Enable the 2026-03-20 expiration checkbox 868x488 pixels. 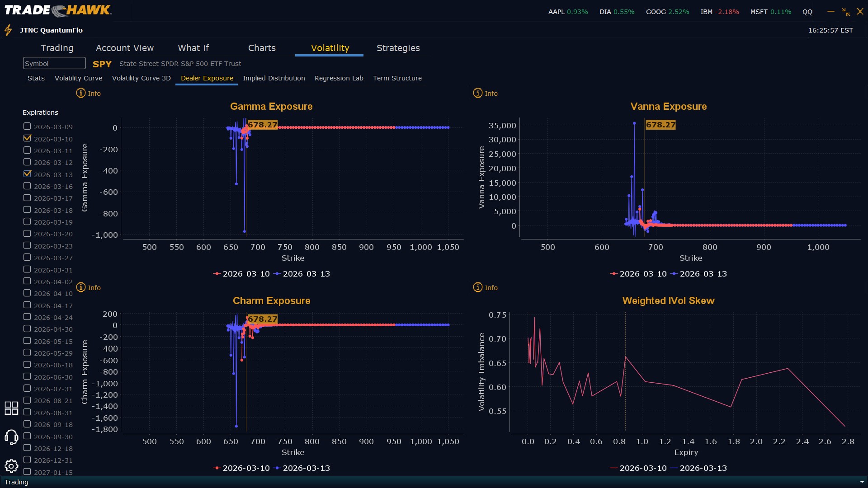pyautogui.click(x=27, y=234)
